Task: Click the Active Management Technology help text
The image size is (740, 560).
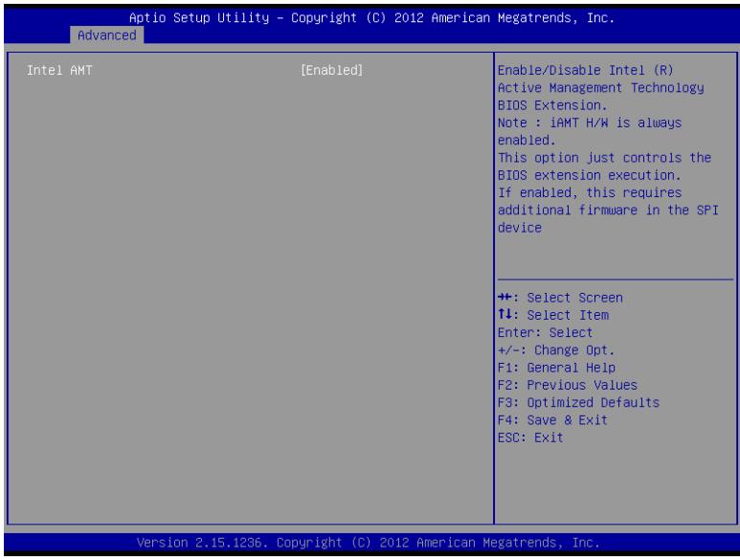Action: (601, 88)
